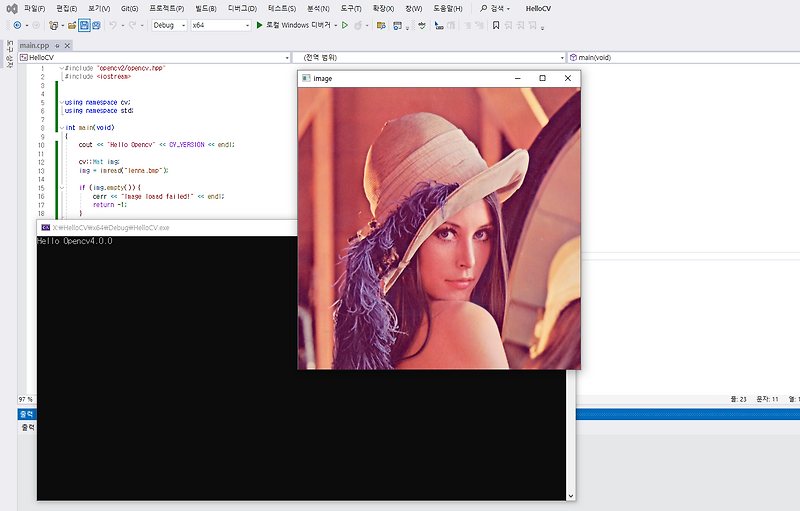Open the 편집(E) Edit menu
This screenshot has height=511, width=800.
click(66, 9)
